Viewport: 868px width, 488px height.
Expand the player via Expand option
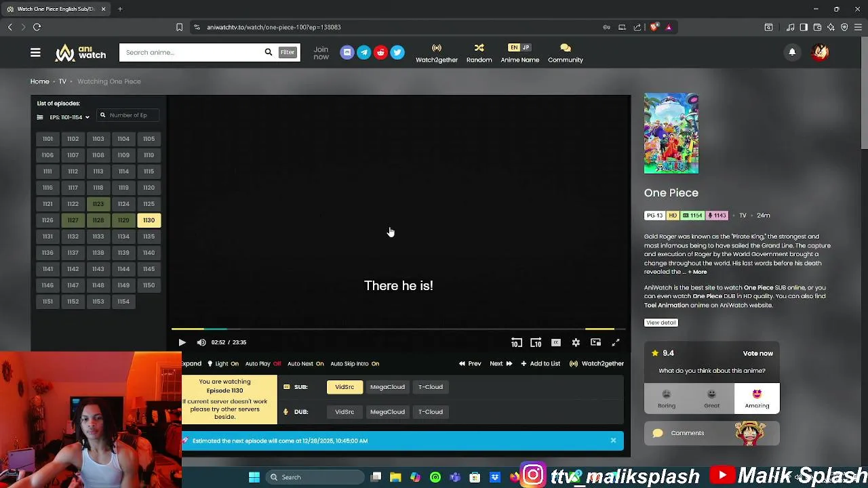[191, 364]
